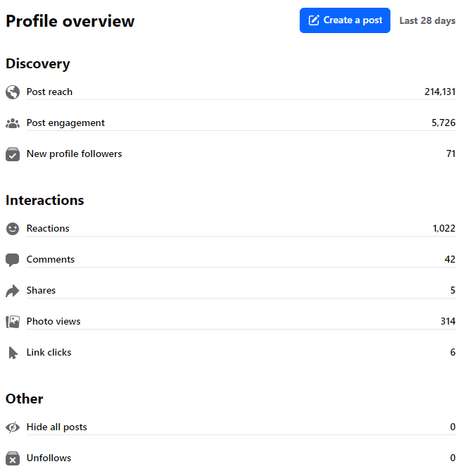
Task: Click the checkmark icon beside New profile followers
Action: coord(13,154)
